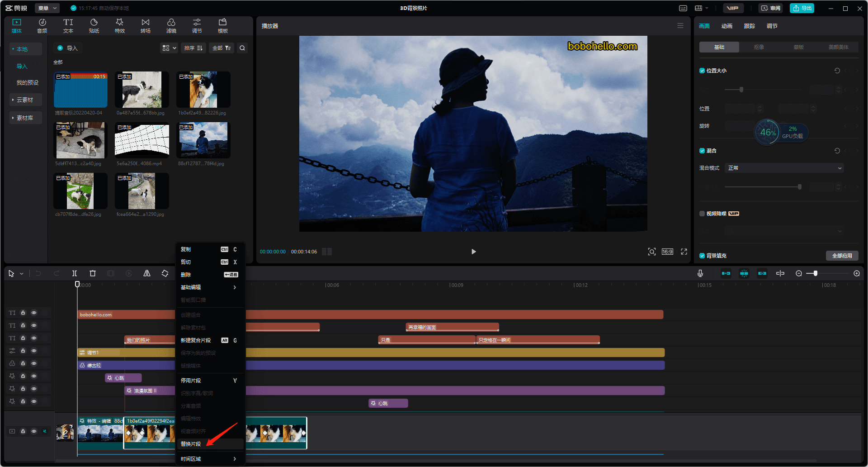Open the 16:9 aspect ratio selector
The height and width of the screenshot is (467, 868).
[668, 252]
